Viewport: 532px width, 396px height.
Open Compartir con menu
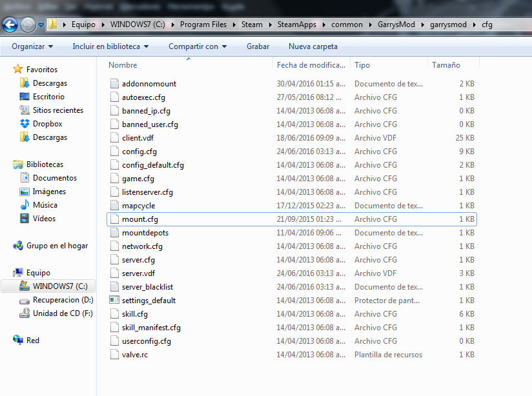click(x=198, y=46)
